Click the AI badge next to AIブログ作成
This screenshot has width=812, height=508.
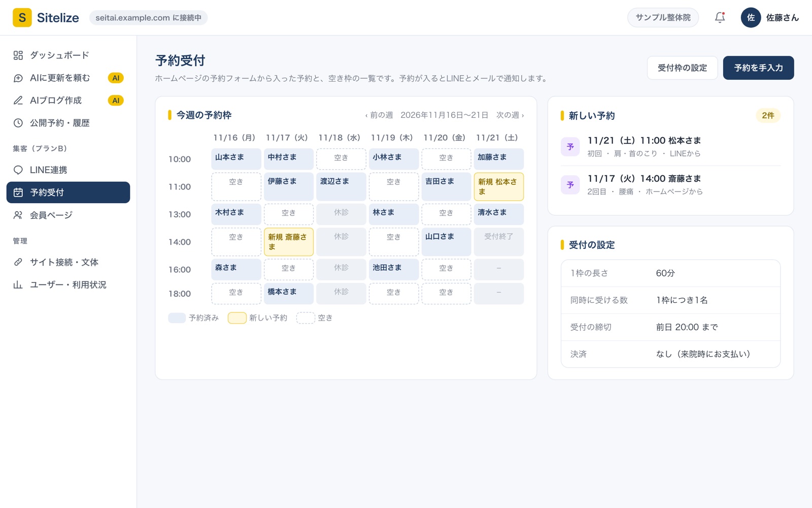(x=116, y=101)
